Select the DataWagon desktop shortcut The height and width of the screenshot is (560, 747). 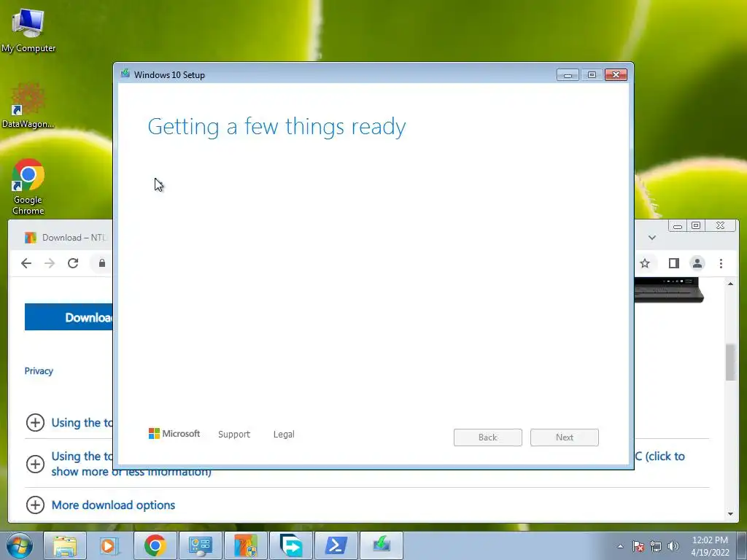tap(28, 105)
